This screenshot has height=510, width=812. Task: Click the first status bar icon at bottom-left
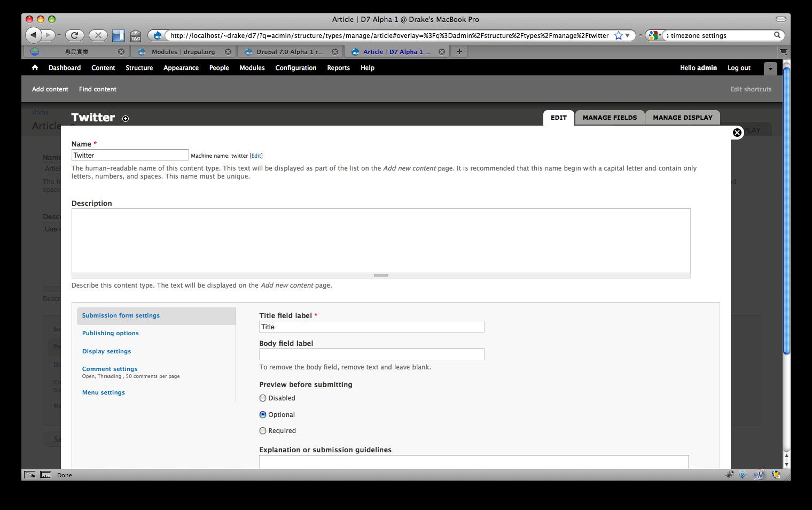click(x=30, y=475)
